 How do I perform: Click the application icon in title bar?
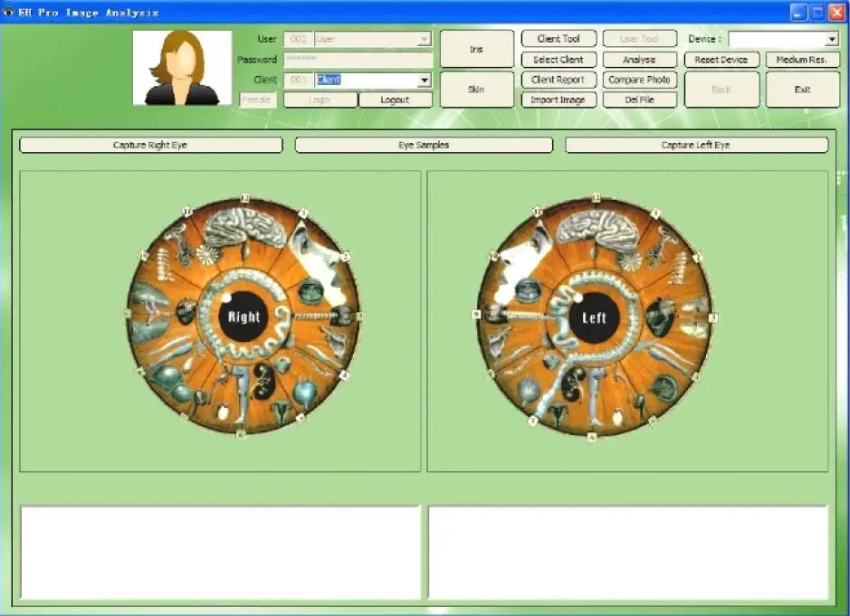tap(8, 12)
